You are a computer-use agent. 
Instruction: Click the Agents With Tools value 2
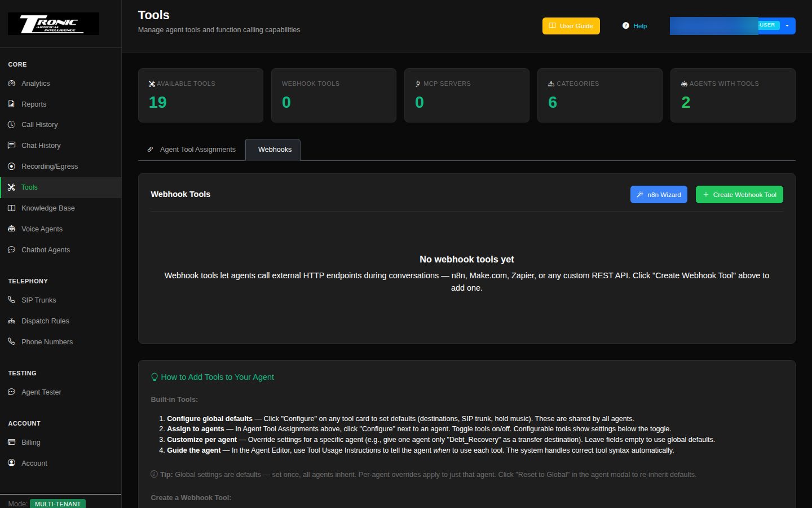(686, 102)
